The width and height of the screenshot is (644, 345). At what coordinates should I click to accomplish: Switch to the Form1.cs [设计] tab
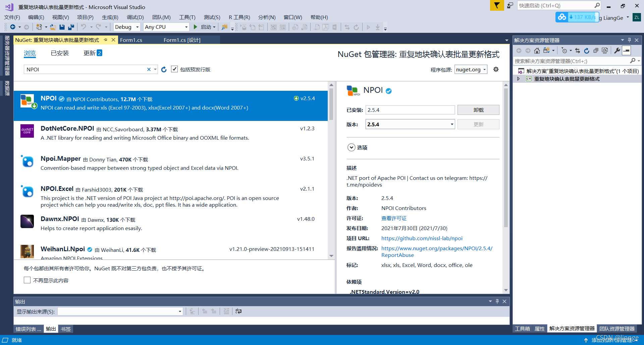[x=182, y=40]
